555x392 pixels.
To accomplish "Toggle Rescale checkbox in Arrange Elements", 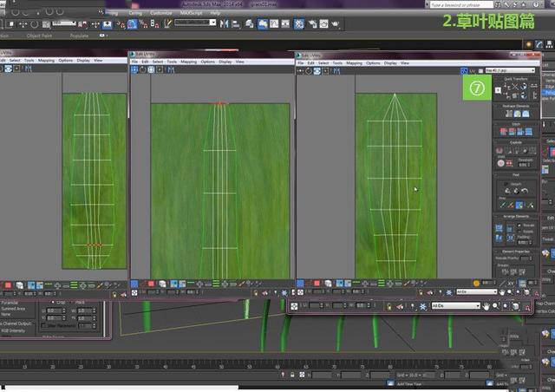I will click(519, 225).
